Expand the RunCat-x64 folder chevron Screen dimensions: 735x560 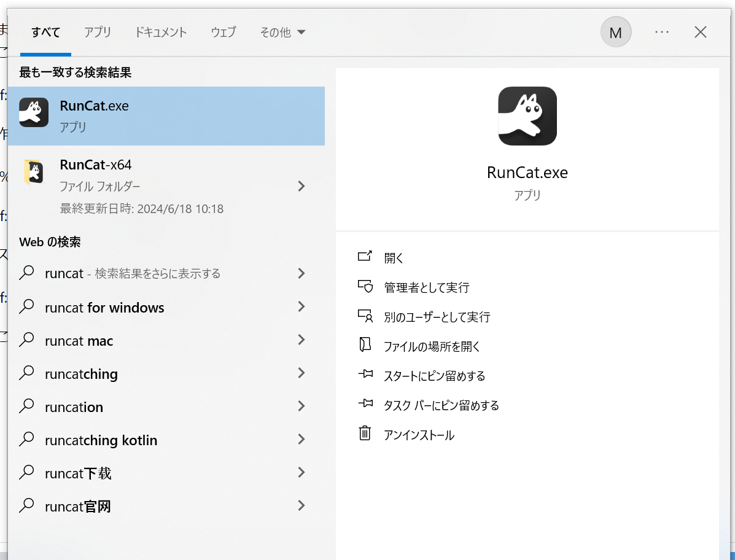301,186
